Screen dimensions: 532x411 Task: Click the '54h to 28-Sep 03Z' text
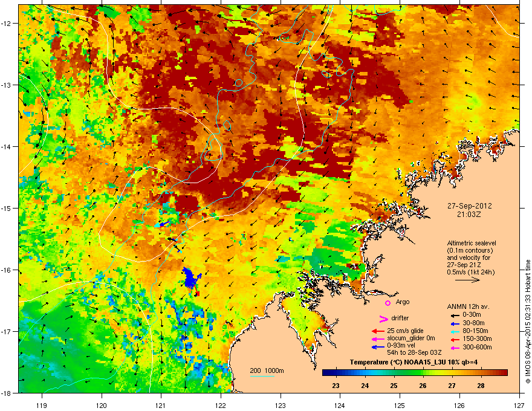point(414,352)
